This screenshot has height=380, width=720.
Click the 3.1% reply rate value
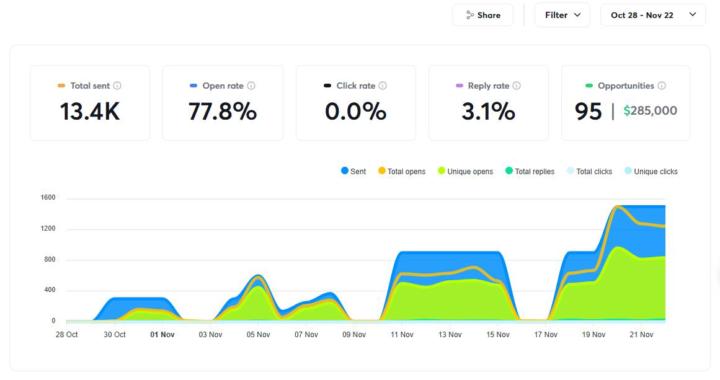click(488, 112)
